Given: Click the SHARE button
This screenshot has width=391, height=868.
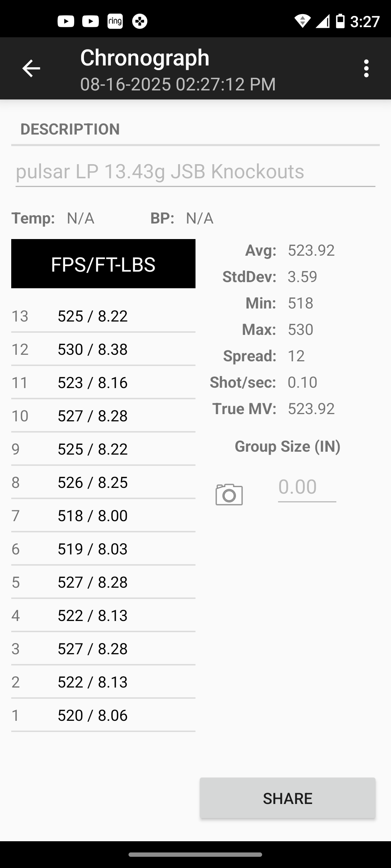Looking at the screenshot, I should pyautogui.click(x=287, y=798).
